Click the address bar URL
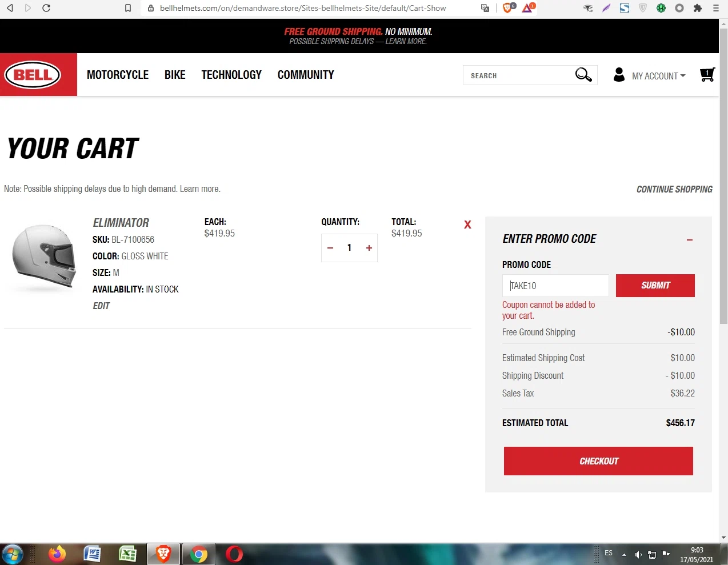This screenshot has width=728, height=565. [x=303, y=8]
